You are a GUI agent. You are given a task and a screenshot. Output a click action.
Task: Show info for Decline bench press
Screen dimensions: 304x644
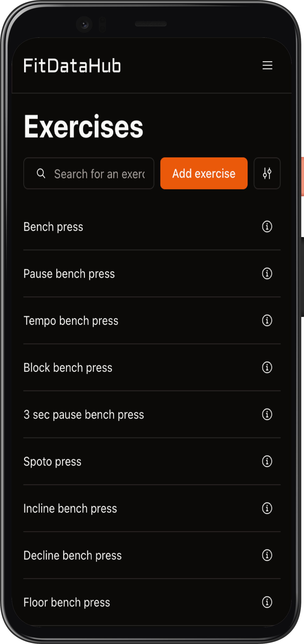tap(267, 556)
